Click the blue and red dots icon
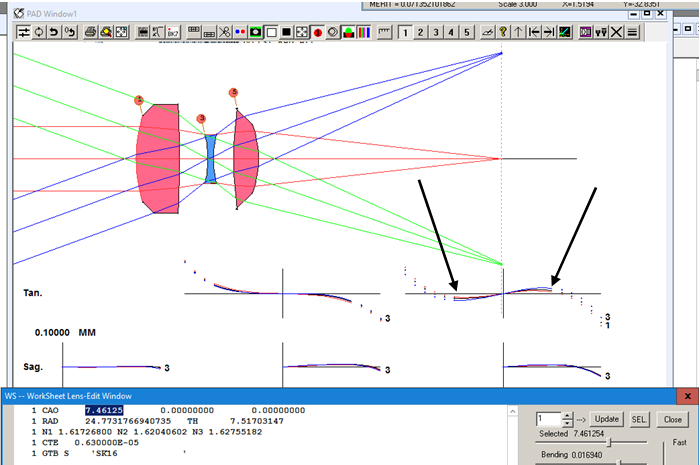Viewport: 700px width, 465px height. coord(240,32)
